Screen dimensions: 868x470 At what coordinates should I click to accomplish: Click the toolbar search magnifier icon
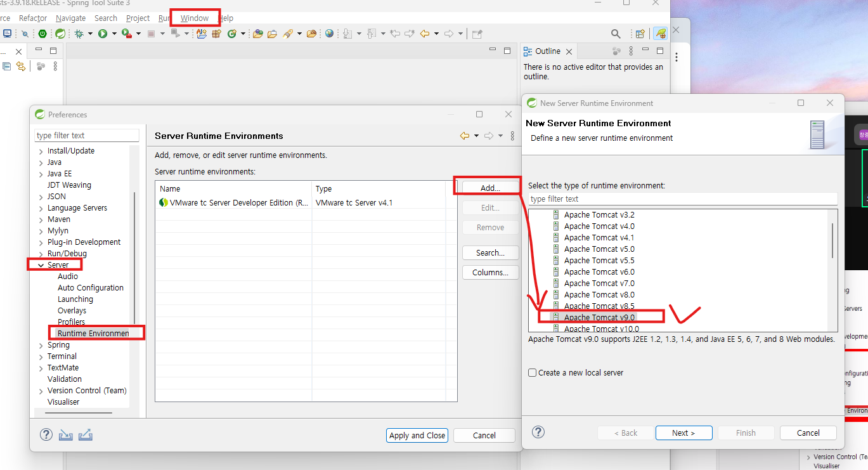pyautogui.click(x=616, y=34)
